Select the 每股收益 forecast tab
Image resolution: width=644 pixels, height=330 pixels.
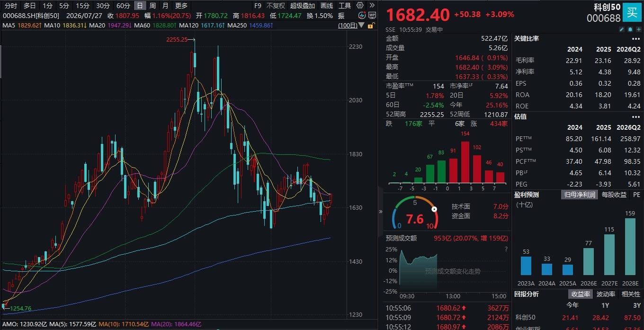point(614,195)
